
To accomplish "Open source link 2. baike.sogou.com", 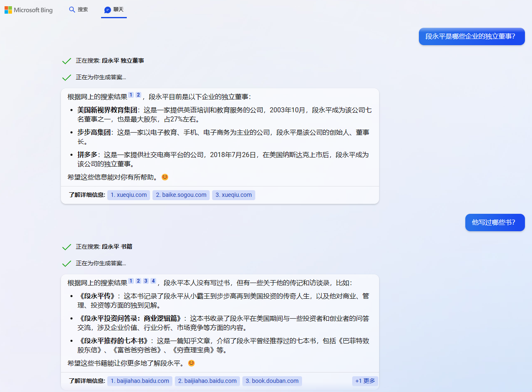I will tap(181, 195).
